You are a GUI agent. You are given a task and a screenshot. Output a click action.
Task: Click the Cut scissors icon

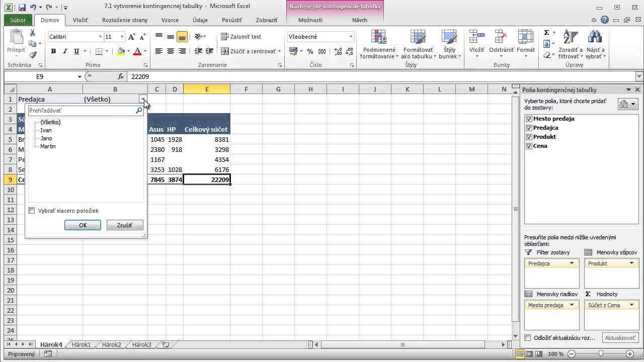33,33
